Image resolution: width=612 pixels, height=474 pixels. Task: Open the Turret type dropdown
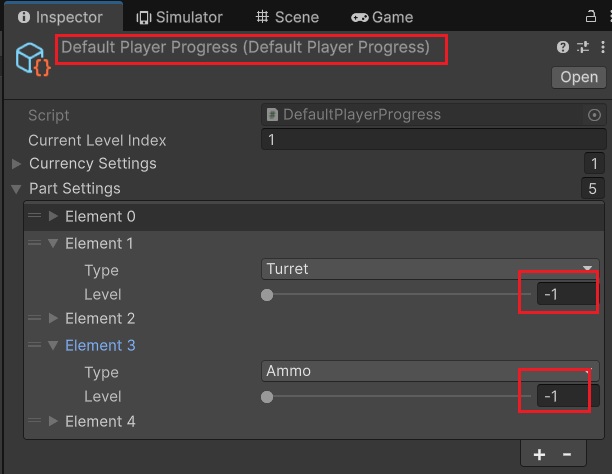[x=430, y=268]
